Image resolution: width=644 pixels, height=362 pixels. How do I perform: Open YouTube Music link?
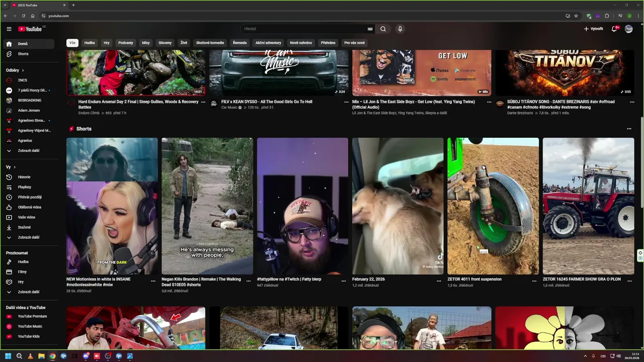coord(28,326)
